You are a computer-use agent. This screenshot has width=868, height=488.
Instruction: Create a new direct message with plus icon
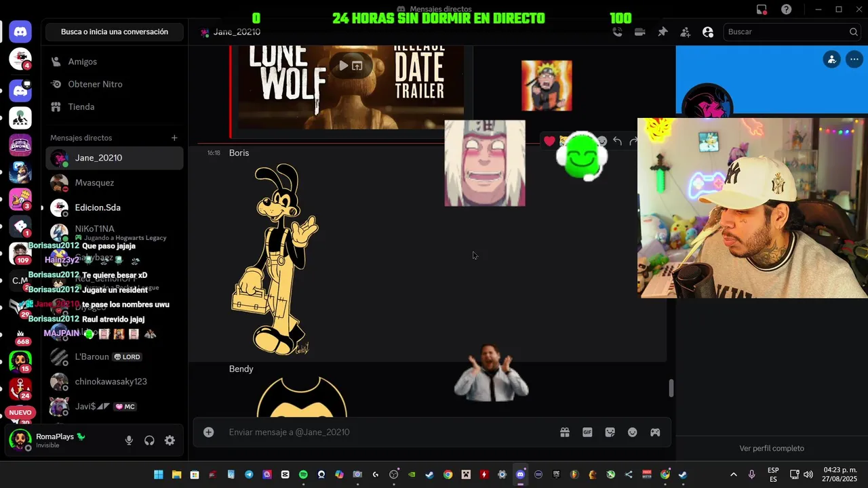[x=174, y=138]
